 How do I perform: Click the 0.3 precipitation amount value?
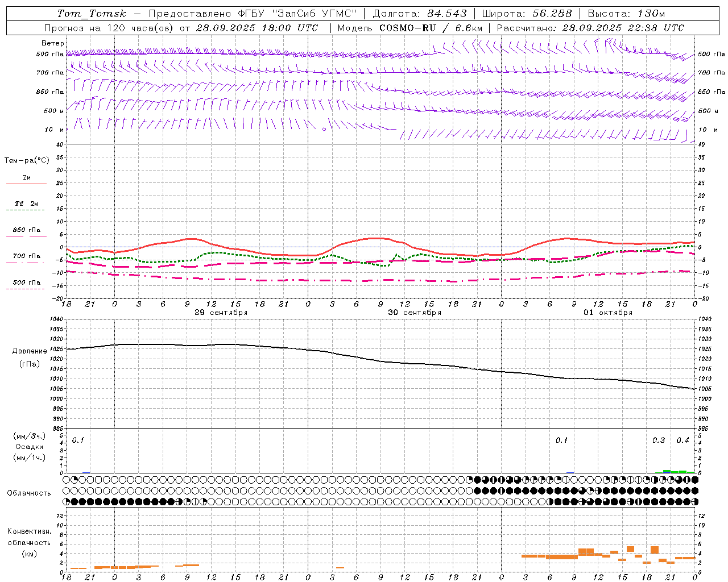tap(659, 440)
